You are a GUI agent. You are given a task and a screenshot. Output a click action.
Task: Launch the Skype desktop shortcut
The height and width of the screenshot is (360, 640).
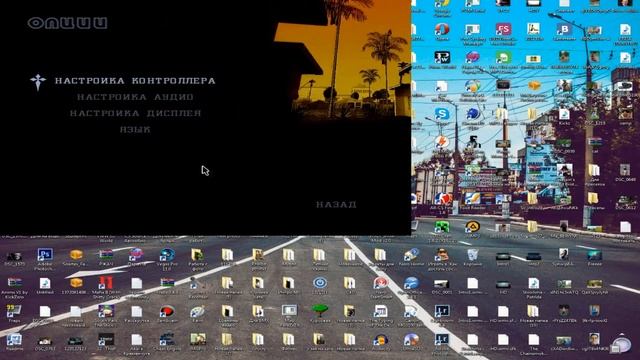click(442, 116)
